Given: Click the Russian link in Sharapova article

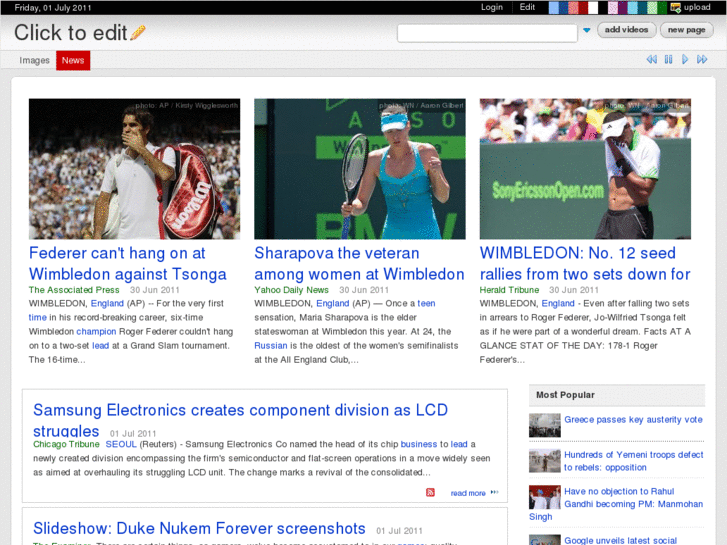Looking at the screenshot, I should (x=271, y=346).
